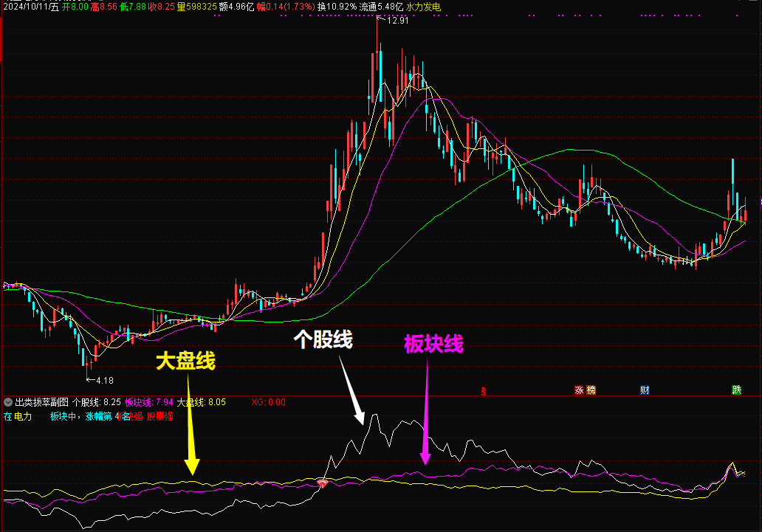Image resolution: width=762 pixels, height=532 pixels.
Task: Collapse the 出类拔萃副图 indicator panel chevron
Action: (8, 402)
